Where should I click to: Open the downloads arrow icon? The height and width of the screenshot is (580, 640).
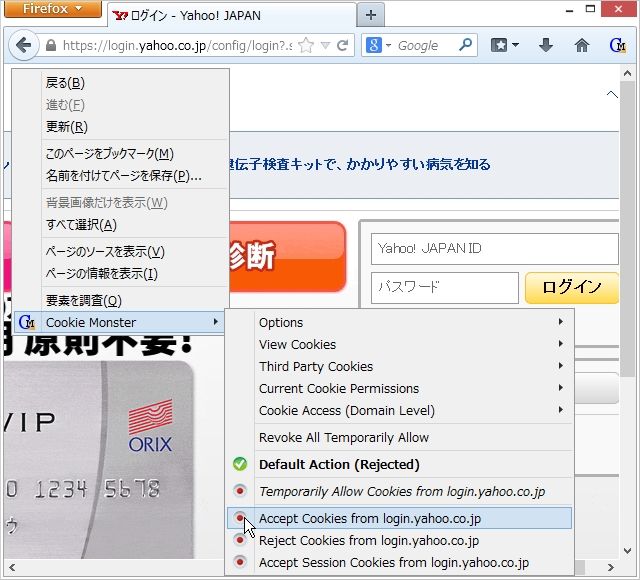tap(546, 45)
